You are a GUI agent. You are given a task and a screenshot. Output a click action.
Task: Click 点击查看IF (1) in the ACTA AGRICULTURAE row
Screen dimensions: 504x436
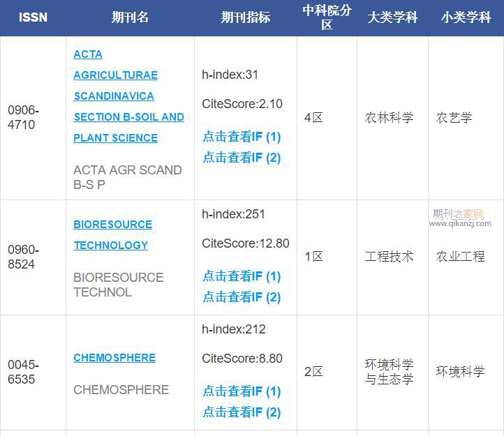pyautogui.click(x=242, y=137)
